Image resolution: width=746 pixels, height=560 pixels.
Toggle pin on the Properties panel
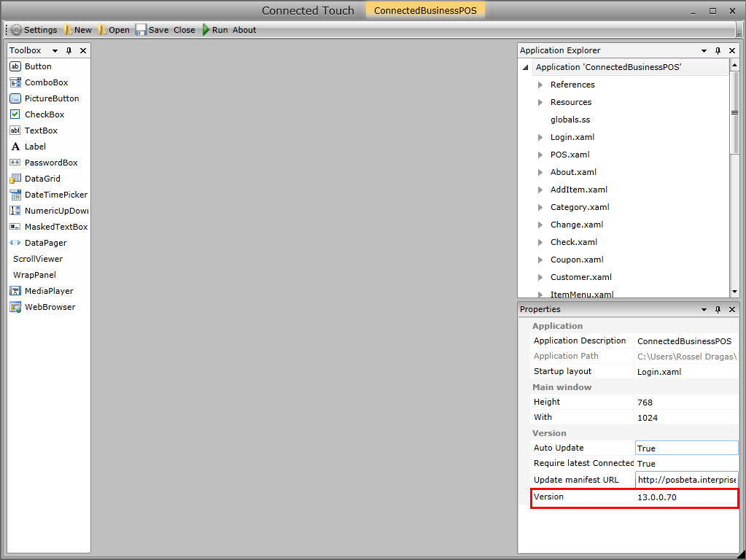(x=718, y=309)
